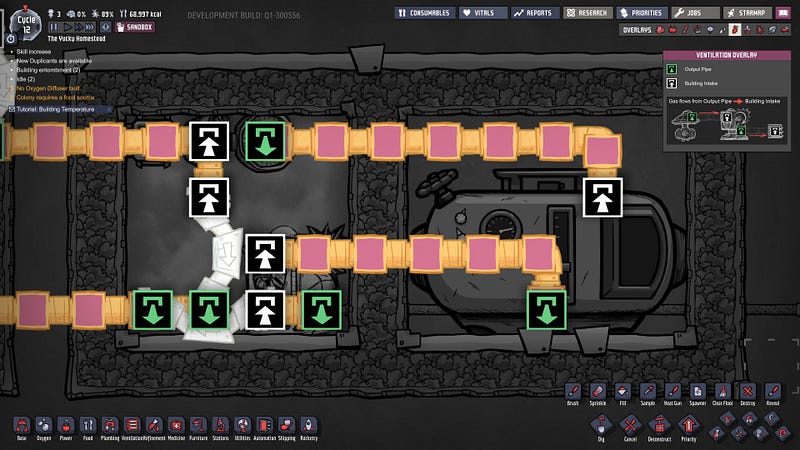Set game speed to triple fast-forward
The width and height of the screenshot is (800, 450).
(90, 27)
